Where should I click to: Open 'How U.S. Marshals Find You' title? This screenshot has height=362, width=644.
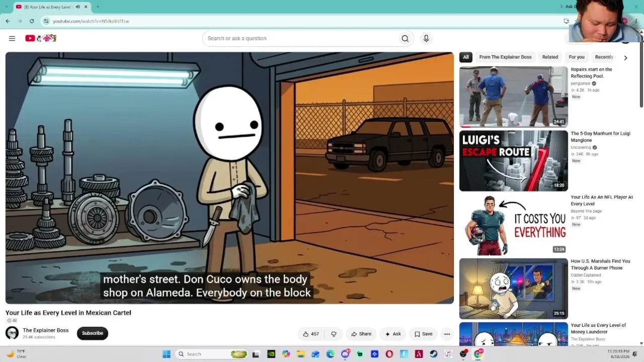click(600, 264)
